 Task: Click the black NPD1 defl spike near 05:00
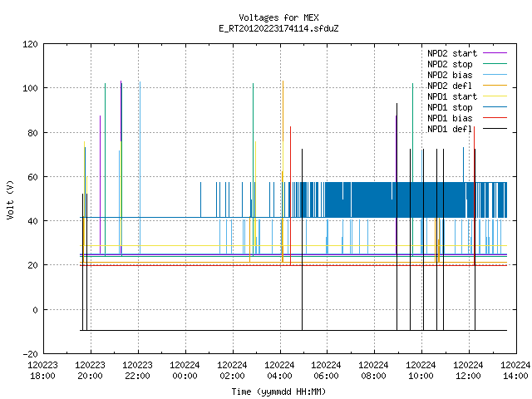click(303, 239)
